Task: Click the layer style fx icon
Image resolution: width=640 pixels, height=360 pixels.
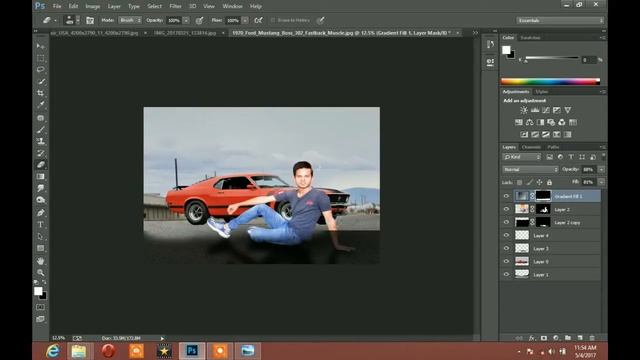Action: pos(531,338)
